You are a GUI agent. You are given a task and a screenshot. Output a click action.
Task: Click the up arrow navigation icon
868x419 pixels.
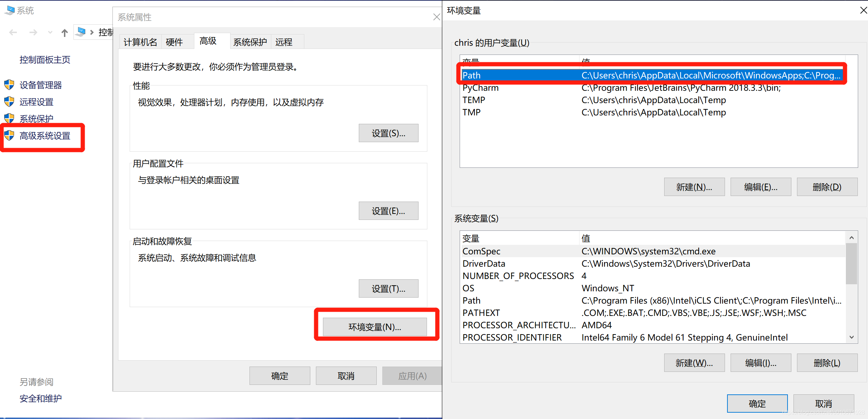(x=64, y=33)
